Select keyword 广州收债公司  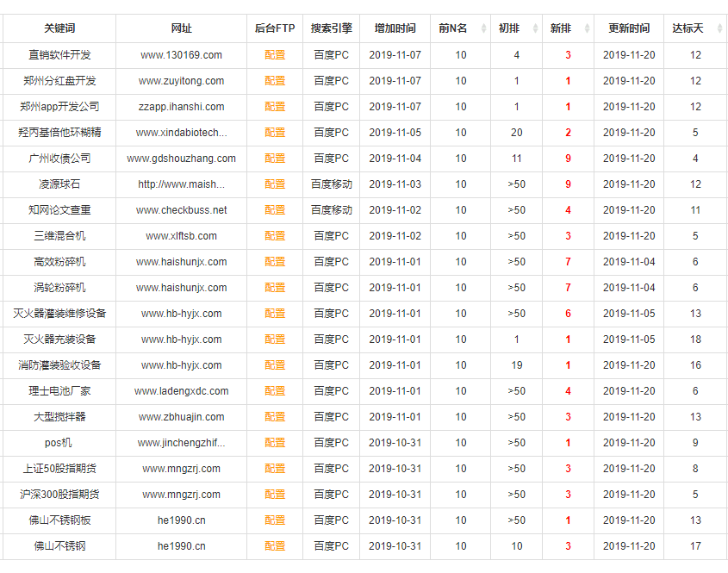59,159
